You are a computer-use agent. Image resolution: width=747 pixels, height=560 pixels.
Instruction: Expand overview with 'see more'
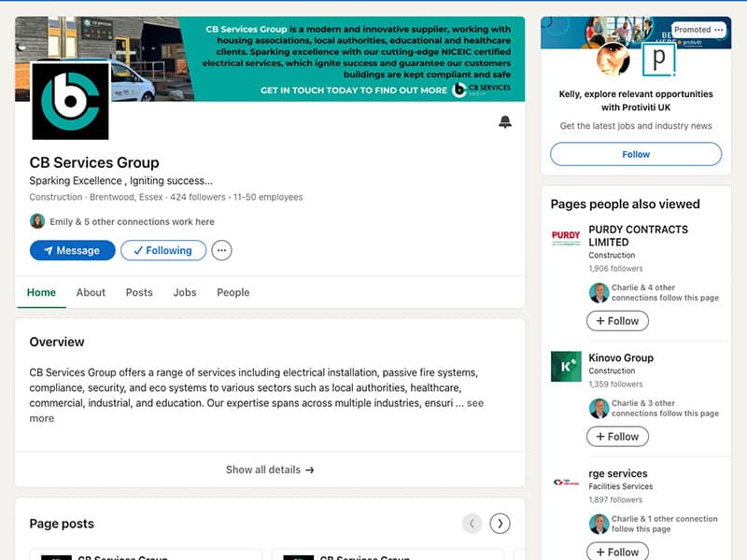(474, 403)
